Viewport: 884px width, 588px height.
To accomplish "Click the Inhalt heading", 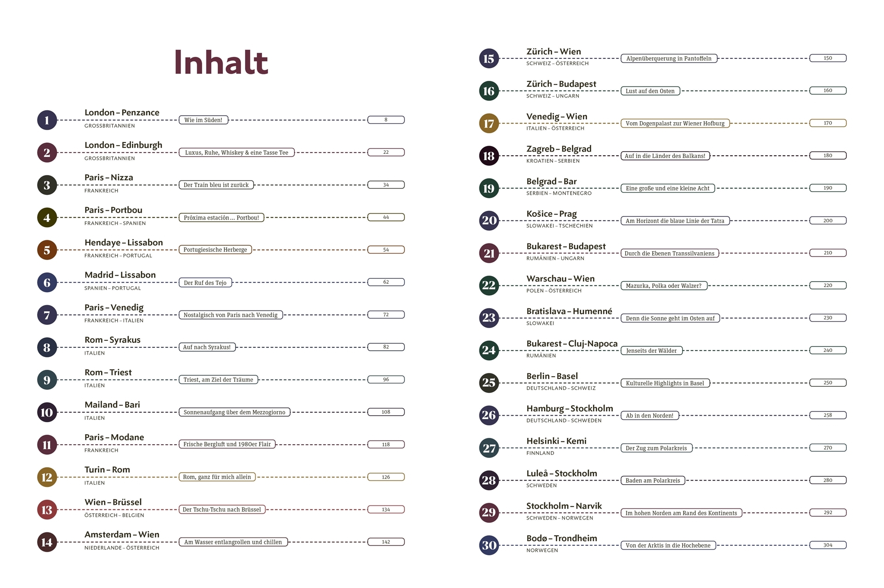I will click(x=221, y=62).
